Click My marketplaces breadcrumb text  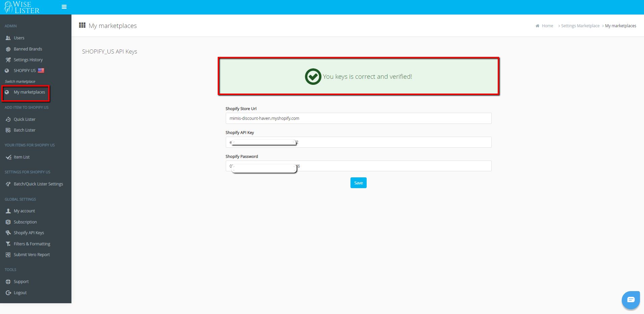click(620, 26)
